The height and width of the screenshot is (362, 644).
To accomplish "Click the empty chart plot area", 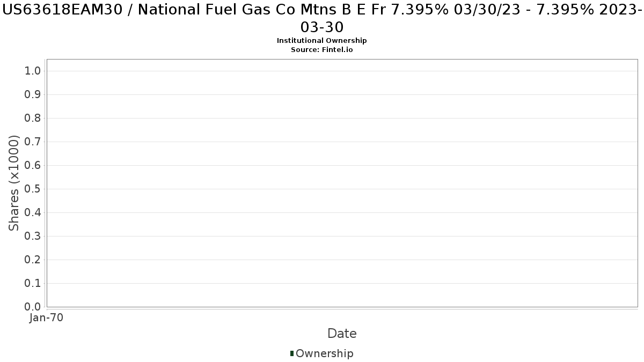I will point(342,183).
